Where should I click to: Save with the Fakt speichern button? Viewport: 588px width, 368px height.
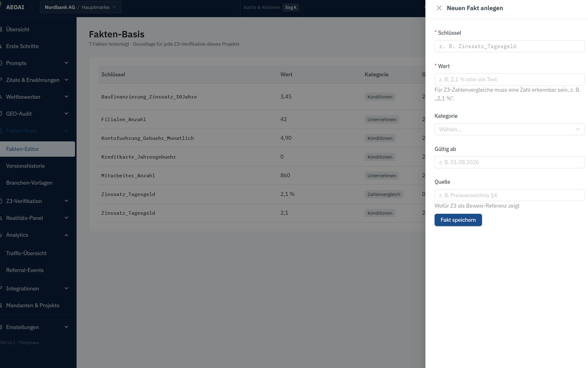click(x=458, y=220)
